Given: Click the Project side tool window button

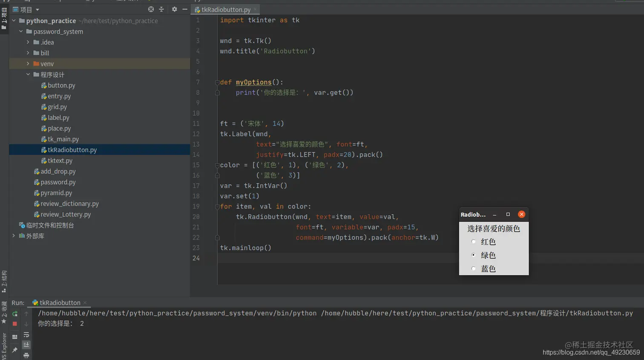Looking at the screenshot, I should coord(4,18).
